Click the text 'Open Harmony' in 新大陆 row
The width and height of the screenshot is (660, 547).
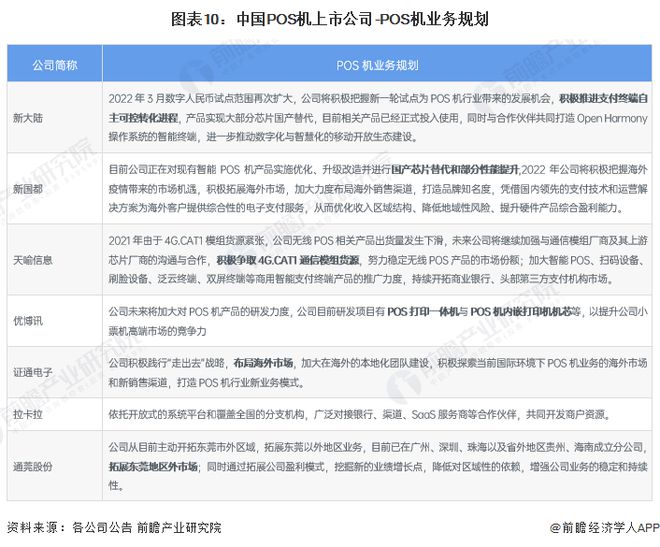[612, 118]
